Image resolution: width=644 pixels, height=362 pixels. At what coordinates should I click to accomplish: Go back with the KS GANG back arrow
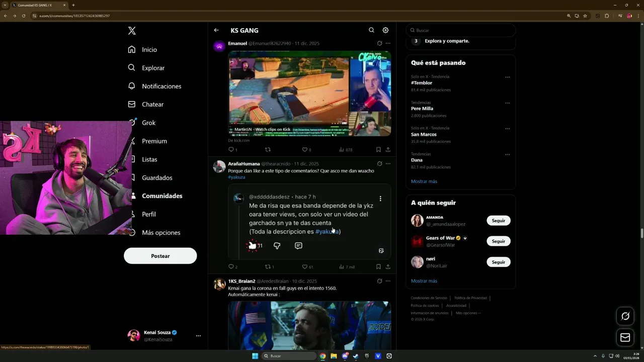tap(216, 30)
